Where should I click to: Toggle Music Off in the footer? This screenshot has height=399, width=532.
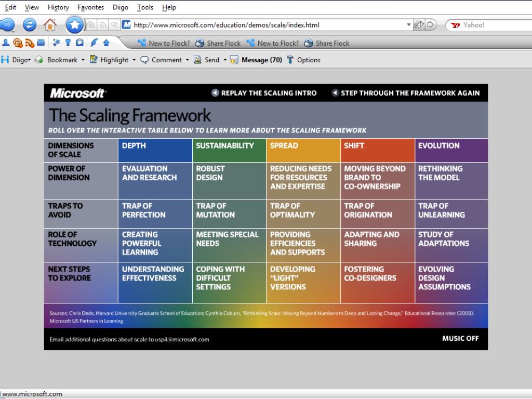460,338
